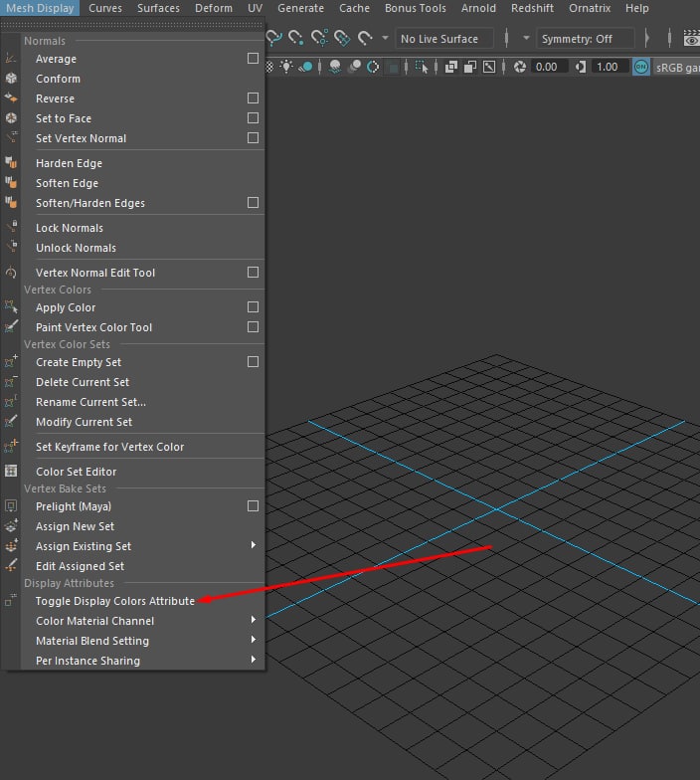
Task: Toggle Multisample Anti-aliasing ring icon
Action: tap(373, 67)
